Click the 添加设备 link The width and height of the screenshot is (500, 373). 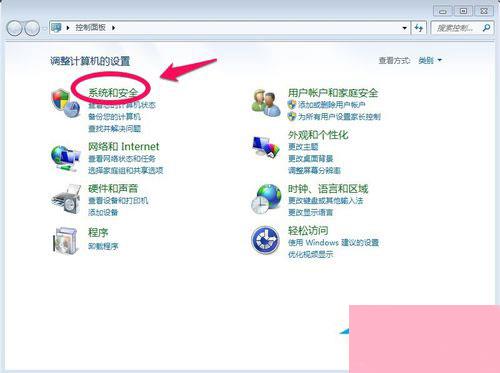[103, 212]
